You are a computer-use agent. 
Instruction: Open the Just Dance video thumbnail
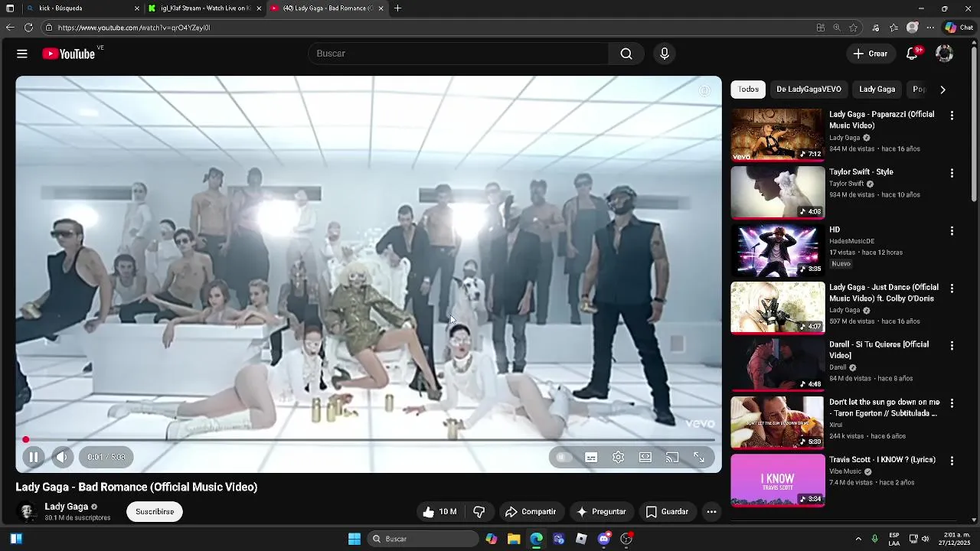pyautogui.click(x=777, y=308)
